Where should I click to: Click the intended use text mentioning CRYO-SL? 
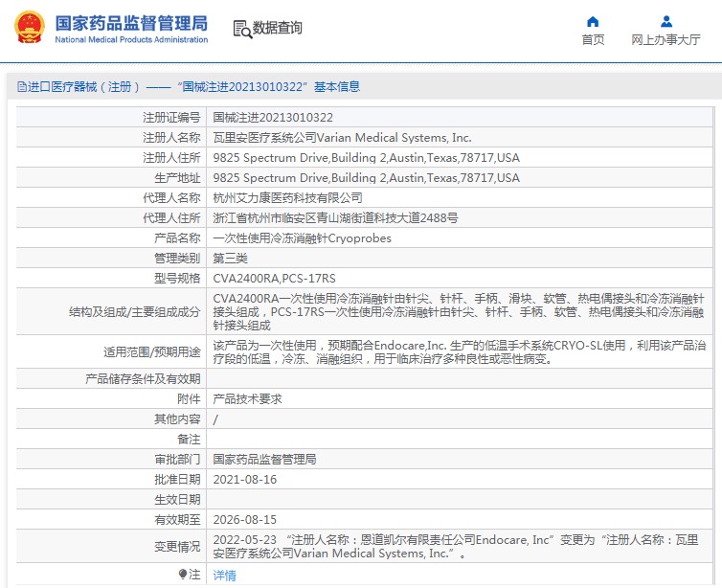(459, 351)
